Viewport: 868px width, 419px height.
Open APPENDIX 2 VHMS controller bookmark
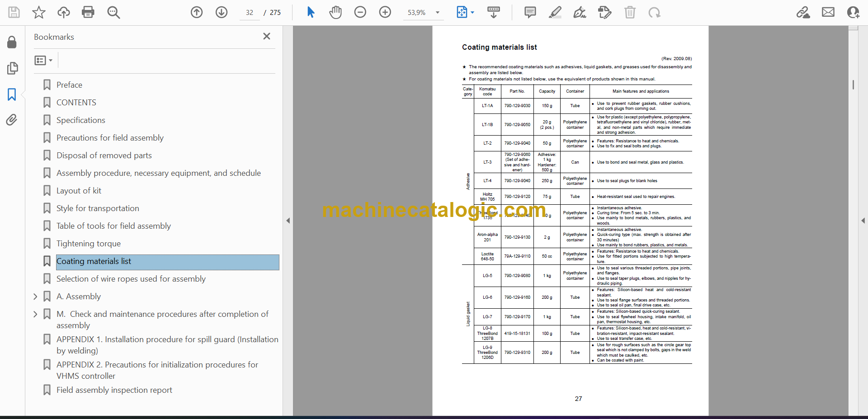pos(157,370)
